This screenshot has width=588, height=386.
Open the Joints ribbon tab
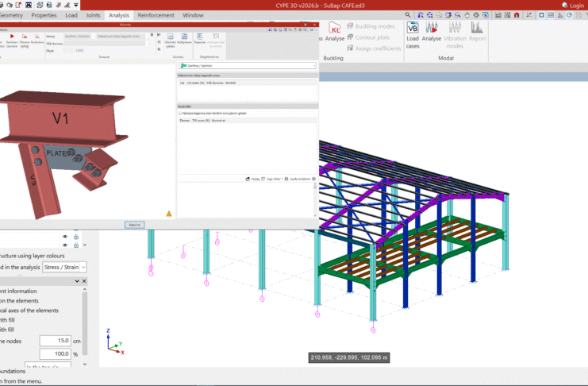[94, 15]
